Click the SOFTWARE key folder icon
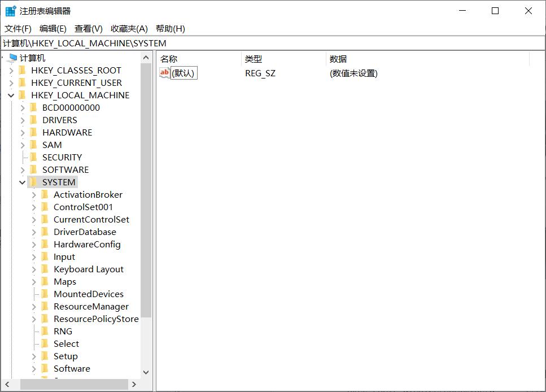This screenshot has height=392, width=546. 33,169
